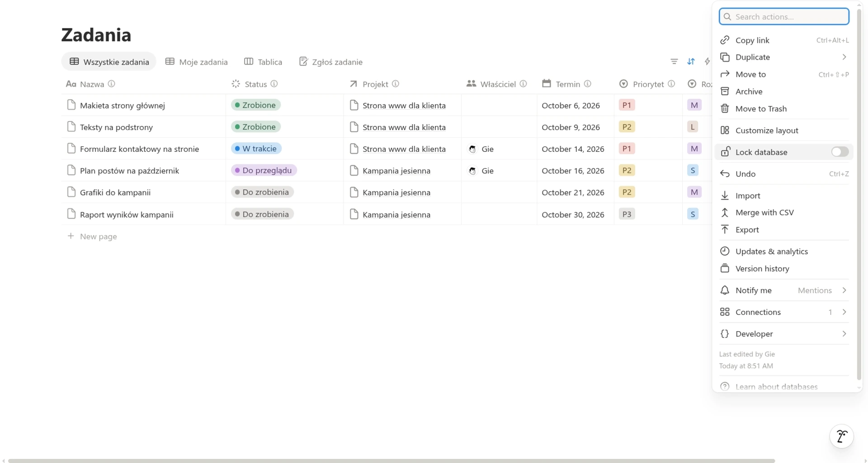Open Zgłoś zadanie form tab
The image size is (868, 463).
pyautogui.click(x=331, y=62)
